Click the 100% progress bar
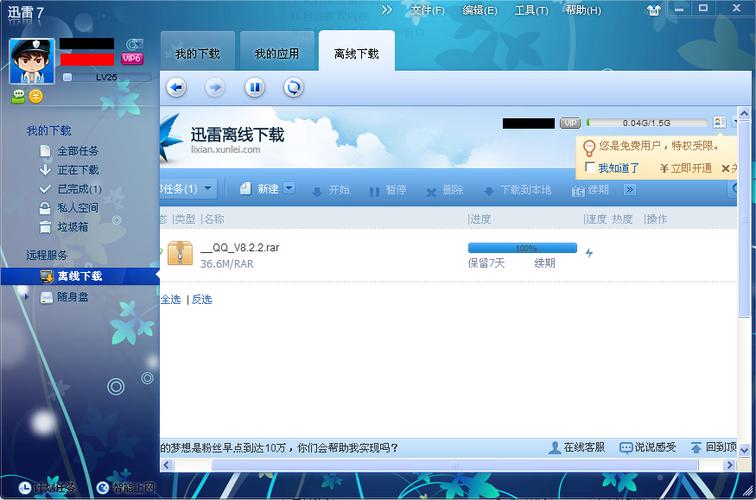 pos(522,248)
